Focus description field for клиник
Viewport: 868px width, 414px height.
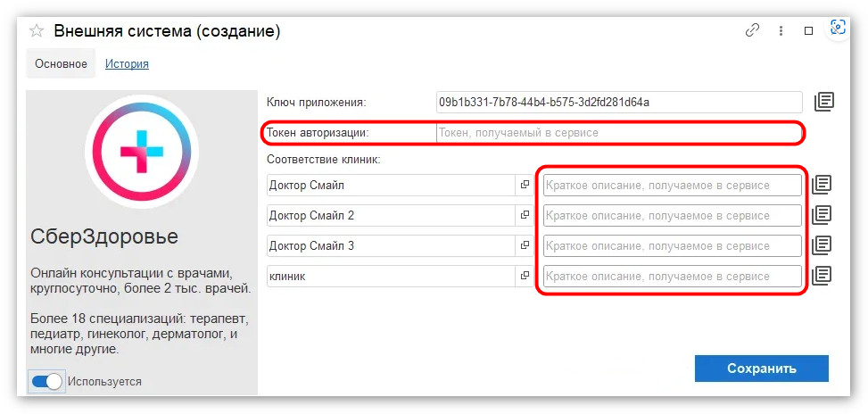tap(672, 277)
